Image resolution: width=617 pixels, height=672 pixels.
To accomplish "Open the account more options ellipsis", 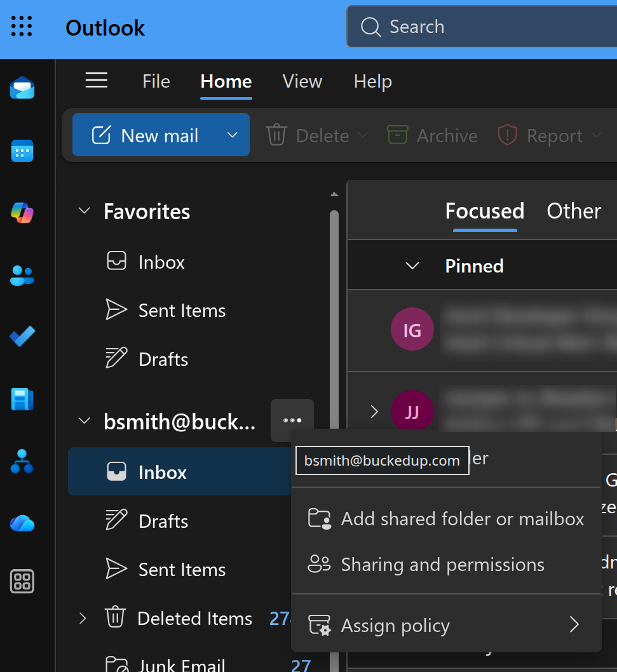I will (x=292, y=420).
